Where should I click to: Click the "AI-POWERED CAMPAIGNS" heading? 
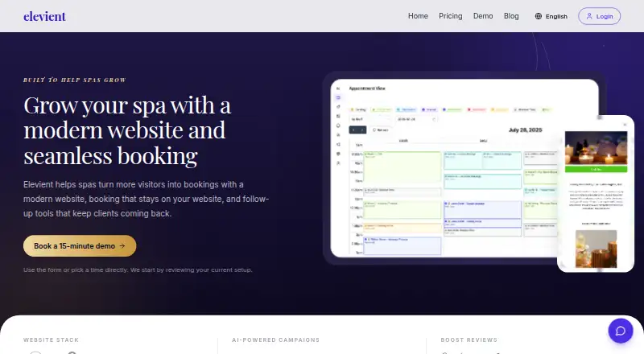(275, 340)
